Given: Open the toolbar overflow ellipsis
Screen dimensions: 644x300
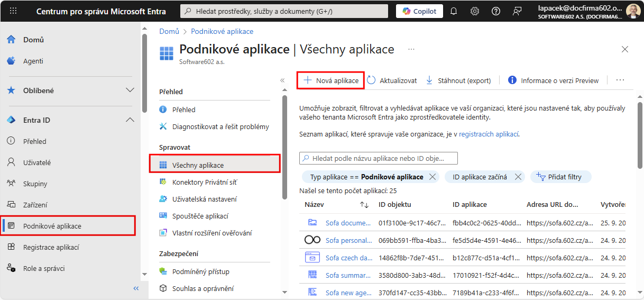Looking at the screenshot, I should (x=620, y=80).
